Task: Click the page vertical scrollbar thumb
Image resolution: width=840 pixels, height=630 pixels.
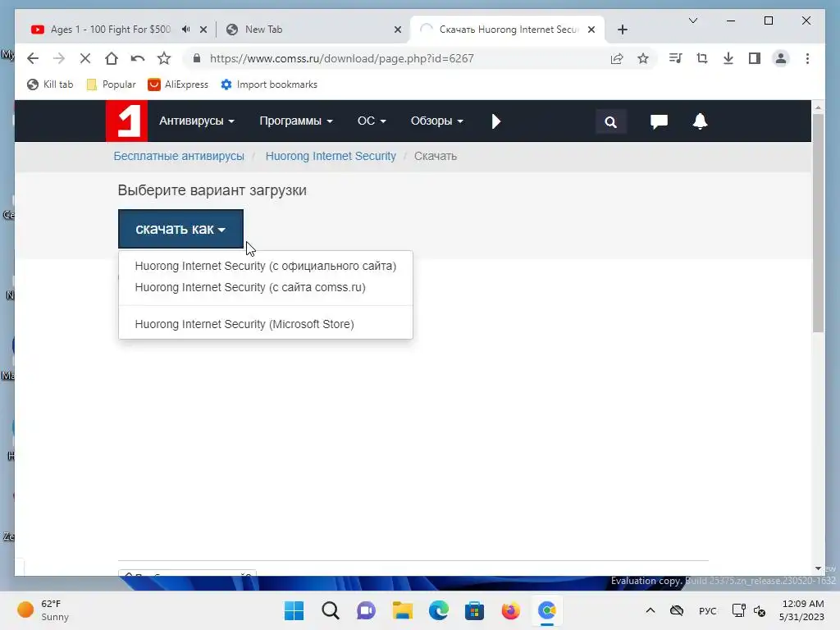Action: pos(818,222)
